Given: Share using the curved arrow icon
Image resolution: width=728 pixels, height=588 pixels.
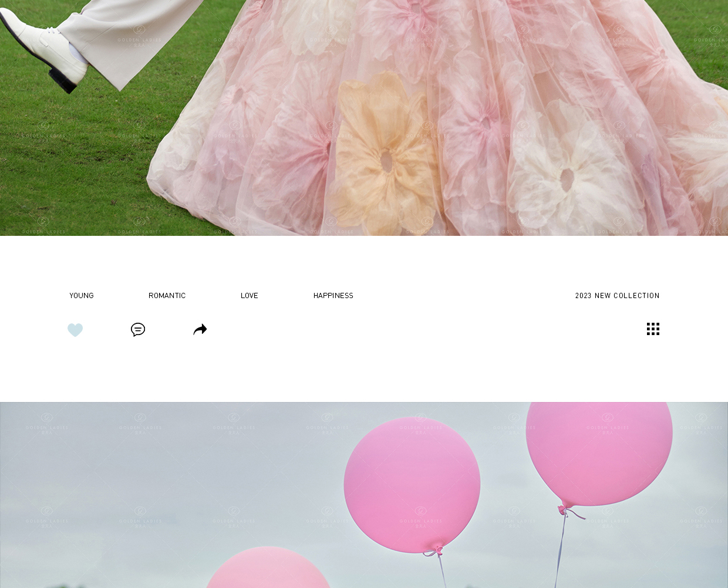Looking at the screenshot, I should (200, 329).
